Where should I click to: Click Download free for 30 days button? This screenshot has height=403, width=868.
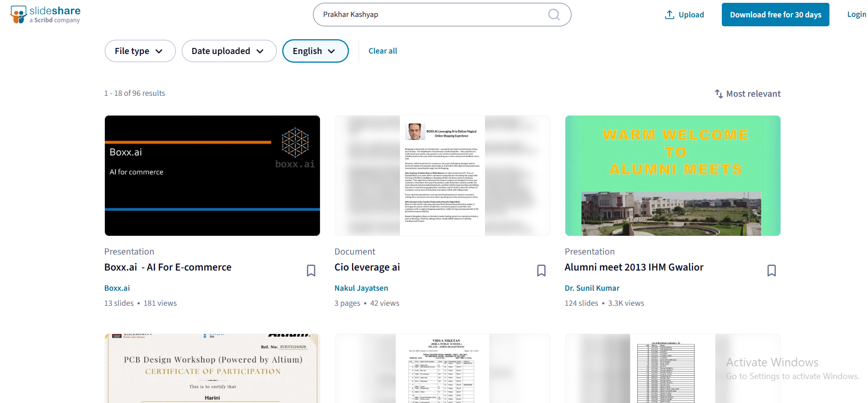tap(775, 15)
